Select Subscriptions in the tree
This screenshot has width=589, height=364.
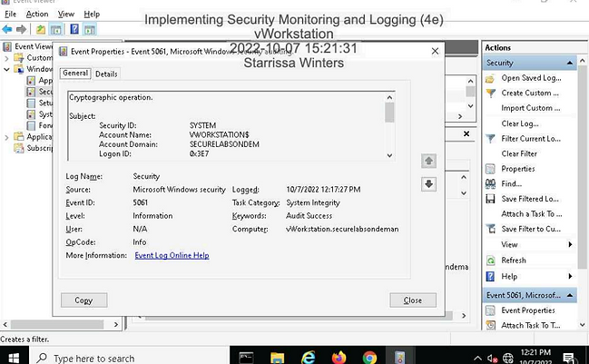34,148
